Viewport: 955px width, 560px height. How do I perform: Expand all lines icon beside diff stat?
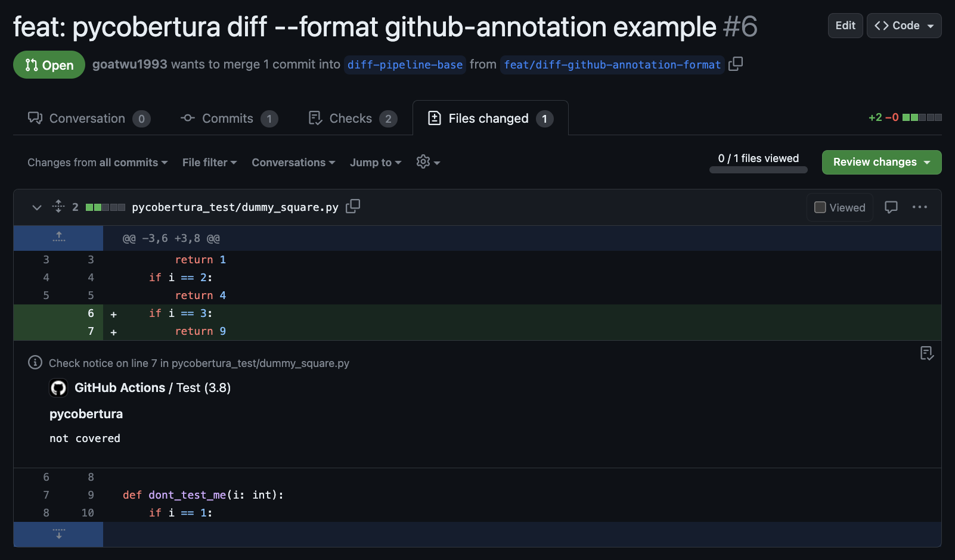[x=58, y=207]
